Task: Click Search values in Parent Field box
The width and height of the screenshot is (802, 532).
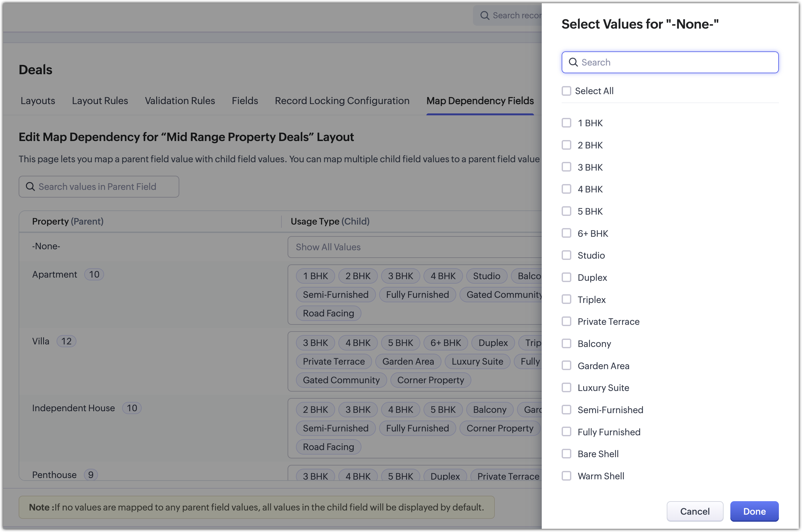Action: [102, 187]
